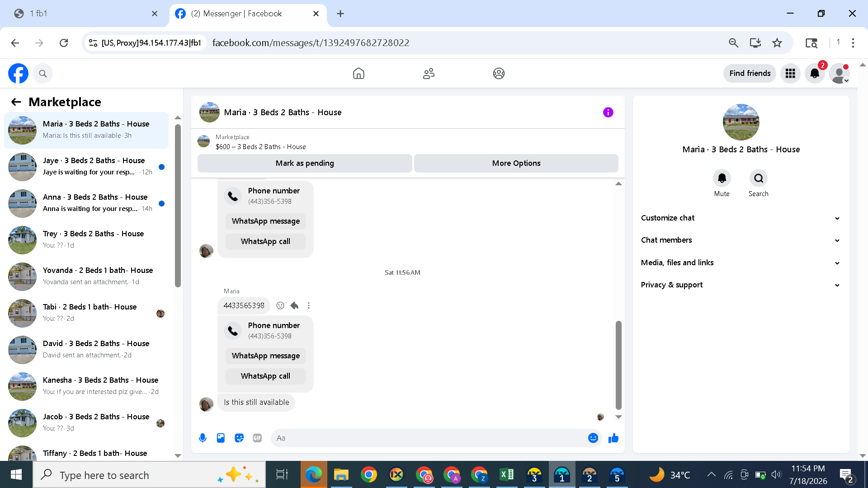The width and height of the screenshot is (868, 488).
Task: Choose a sticker for the message
Action: [x=239, y=438]
